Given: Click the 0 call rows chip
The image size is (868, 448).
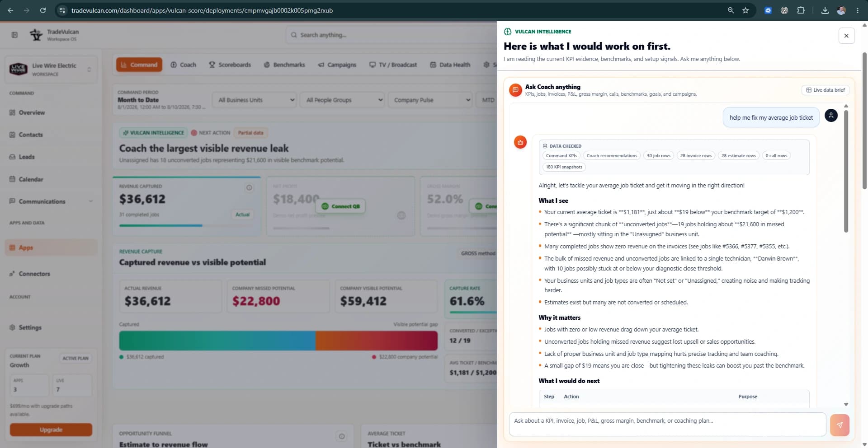Looking at the screenshot, I should pos(776,156).
